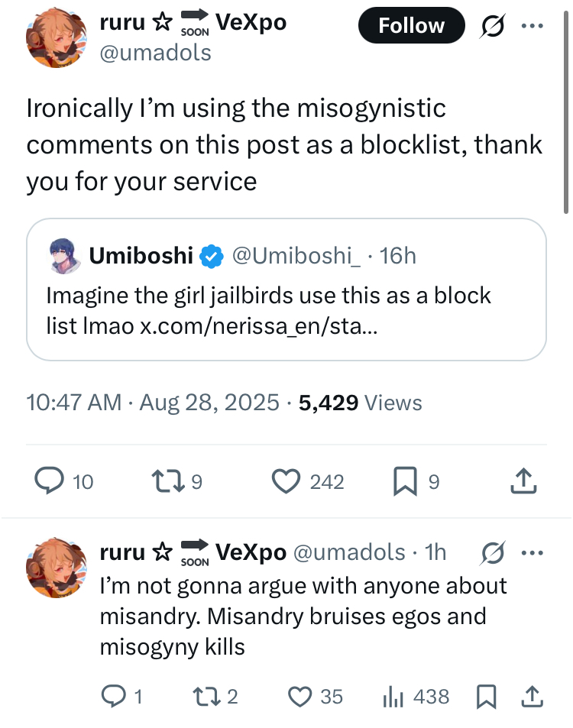Image resolution: width=573 pixels, height=728 pixels.
Task: View analytics for the reply post
Action: point(392,696)
